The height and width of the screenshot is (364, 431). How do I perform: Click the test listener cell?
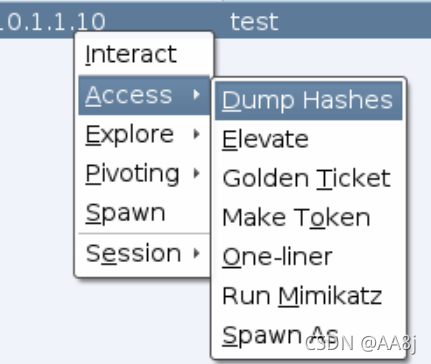(x=254, y=22)
